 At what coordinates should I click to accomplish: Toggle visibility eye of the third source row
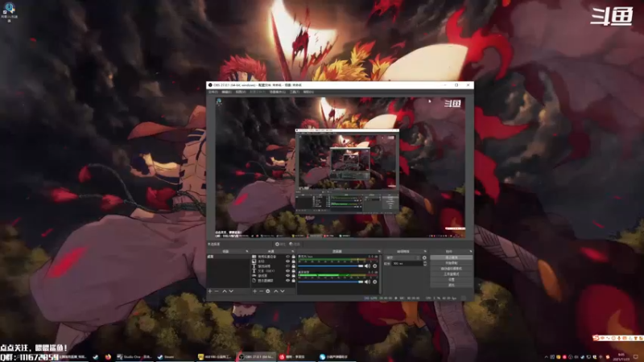click(287, 266)
